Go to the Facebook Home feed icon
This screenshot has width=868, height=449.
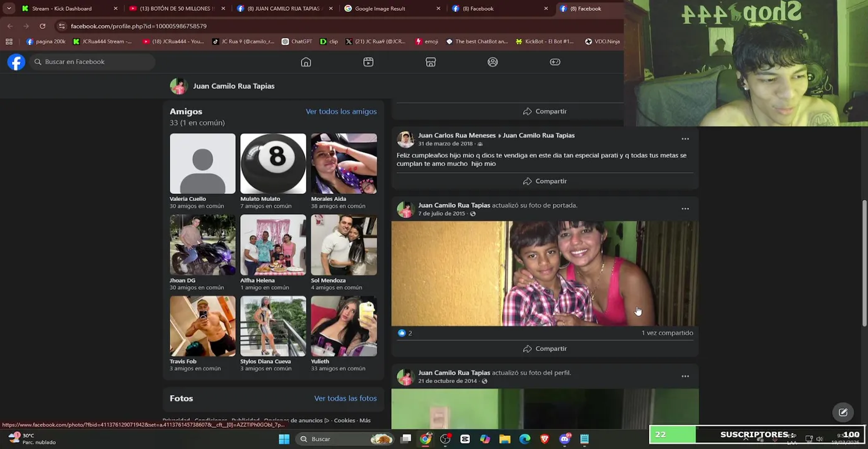[306, 62]
